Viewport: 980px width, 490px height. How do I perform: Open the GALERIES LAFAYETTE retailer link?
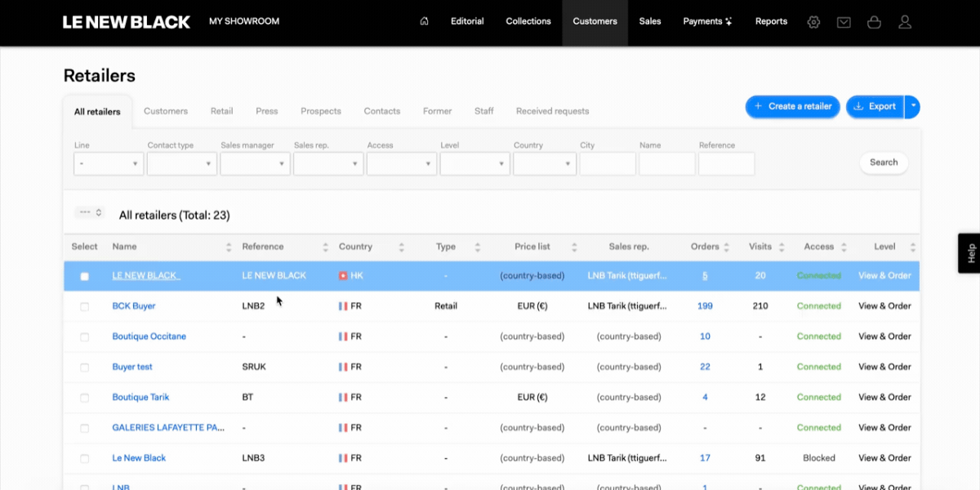(x=168, y=428)
